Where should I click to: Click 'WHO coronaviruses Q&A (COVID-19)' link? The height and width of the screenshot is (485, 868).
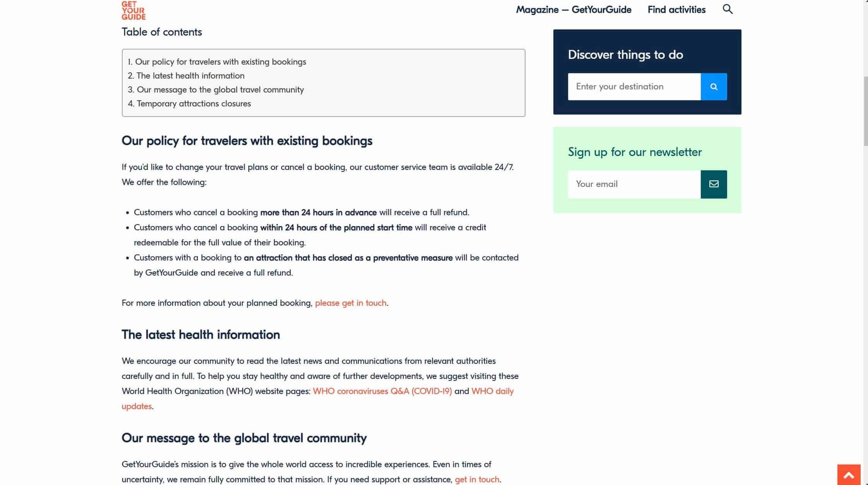click(382, 391)
